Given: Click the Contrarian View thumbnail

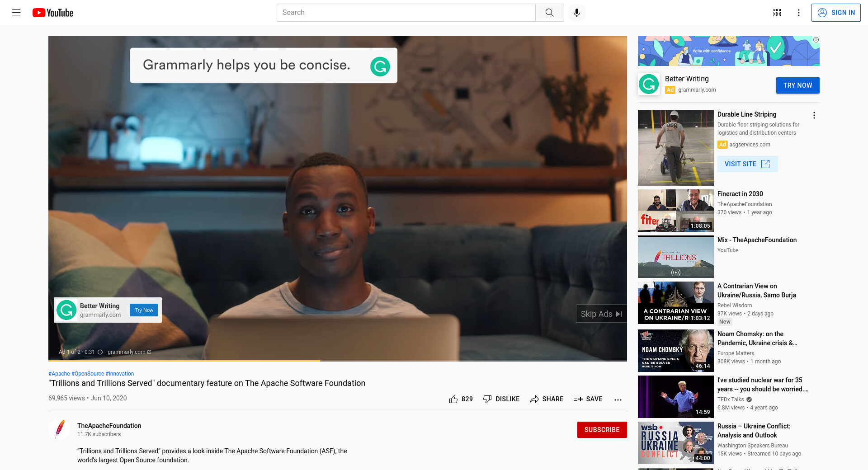Looking at the screenshot, I should coord(676,303).
